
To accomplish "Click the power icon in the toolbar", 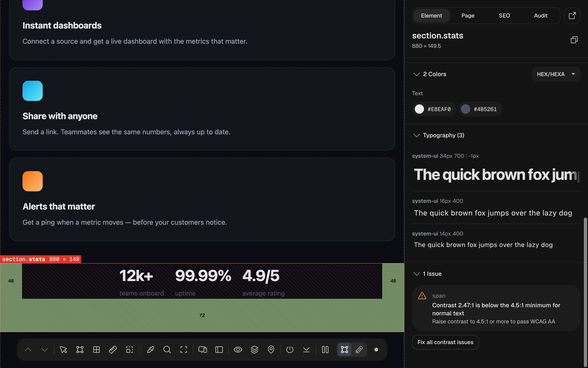I will pyautogui.click(x=290, y=350).
